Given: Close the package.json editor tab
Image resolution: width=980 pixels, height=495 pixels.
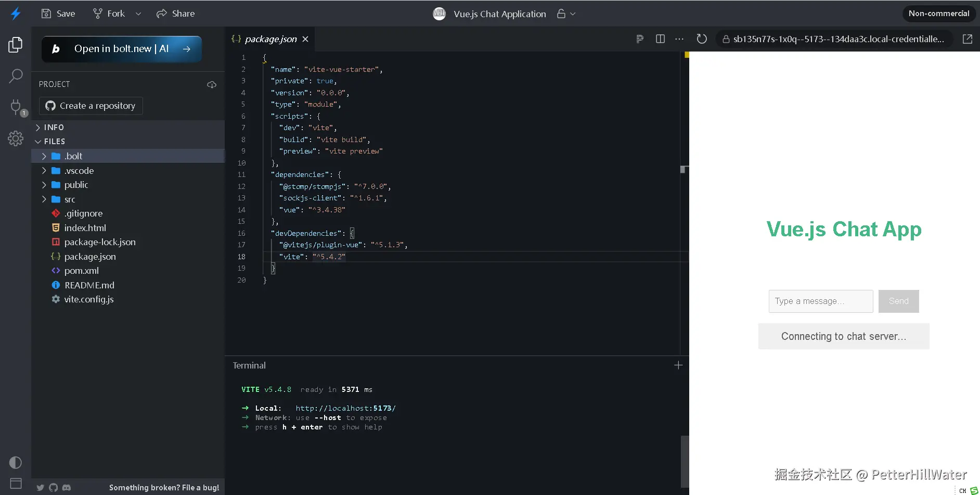Looking at the screenshot, I should [305, 39].
